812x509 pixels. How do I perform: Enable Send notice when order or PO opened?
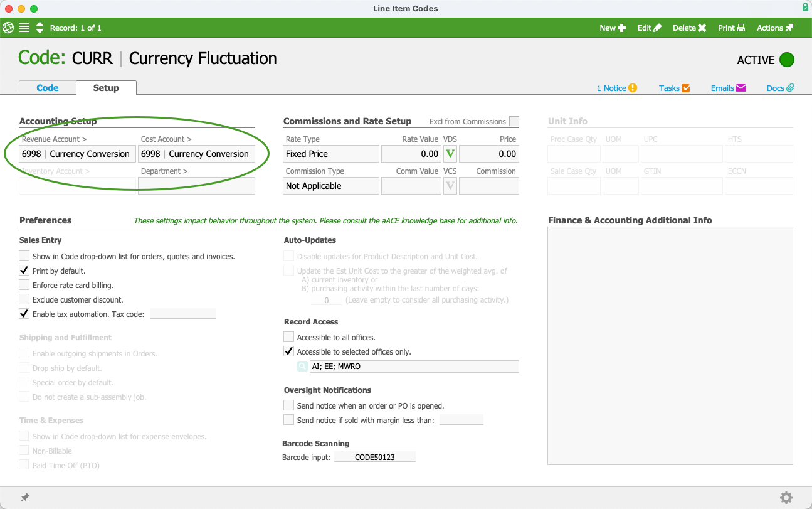[x=289, y=405]
